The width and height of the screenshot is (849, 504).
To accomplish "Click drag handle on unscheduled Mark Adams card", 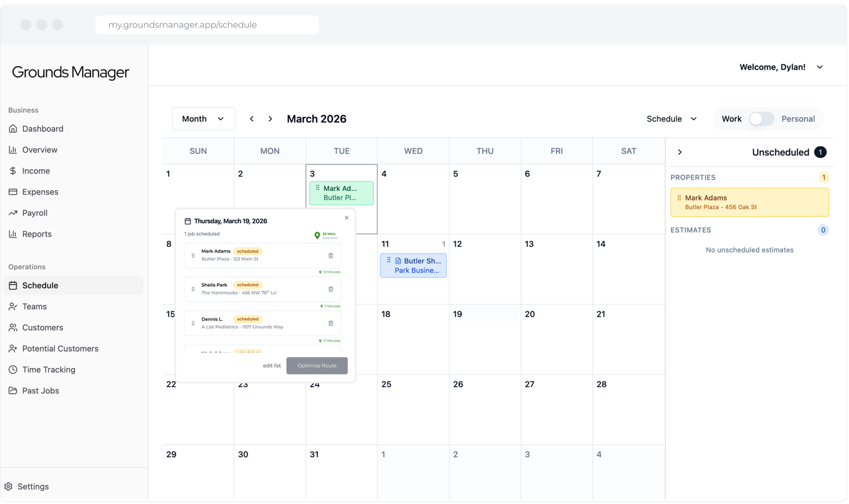I will pyautogui.click(x=679, y=198).
